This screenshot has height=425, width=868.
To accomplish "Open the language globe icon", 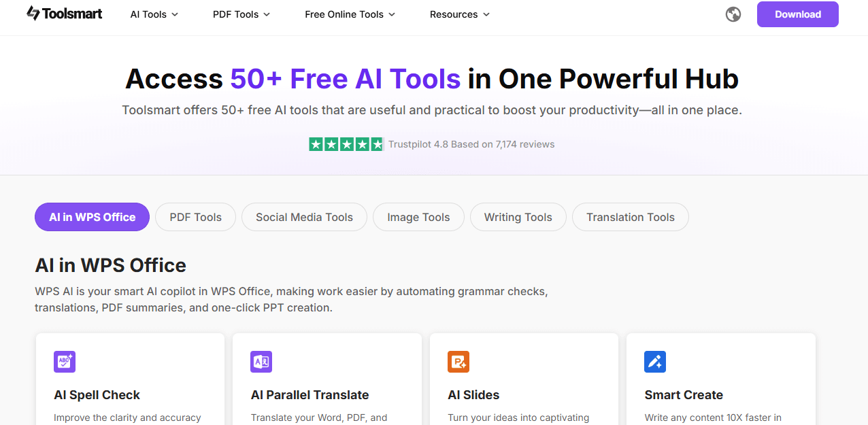I will coord(733,14).
